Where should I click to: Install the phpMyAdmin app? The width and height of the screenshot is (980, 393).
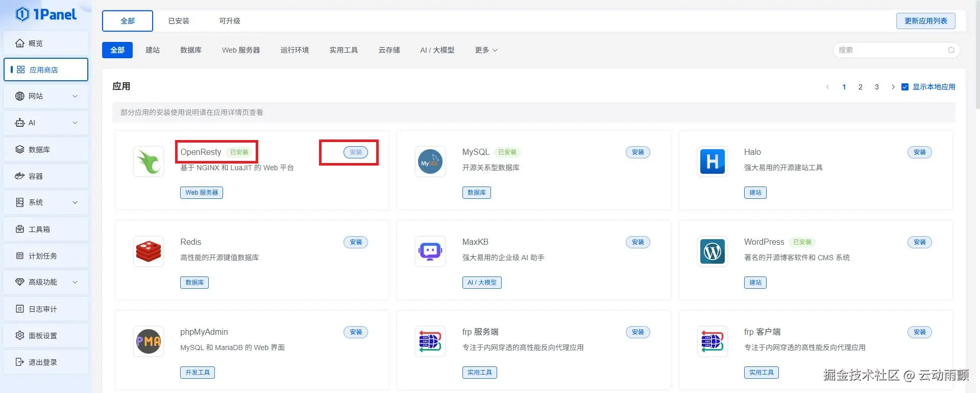click(x=356, y=332)
